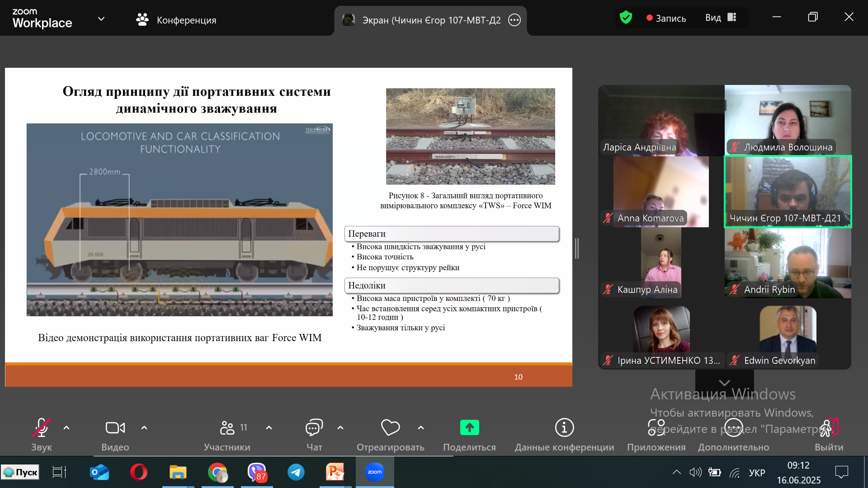Expand participants options arrow

pyautogui.click(x=269, y=427)
